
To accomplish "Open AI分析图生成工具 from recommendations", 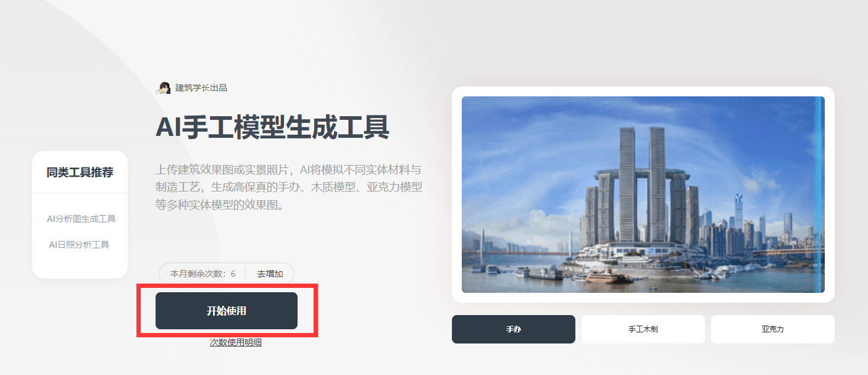I will [81, 219].
